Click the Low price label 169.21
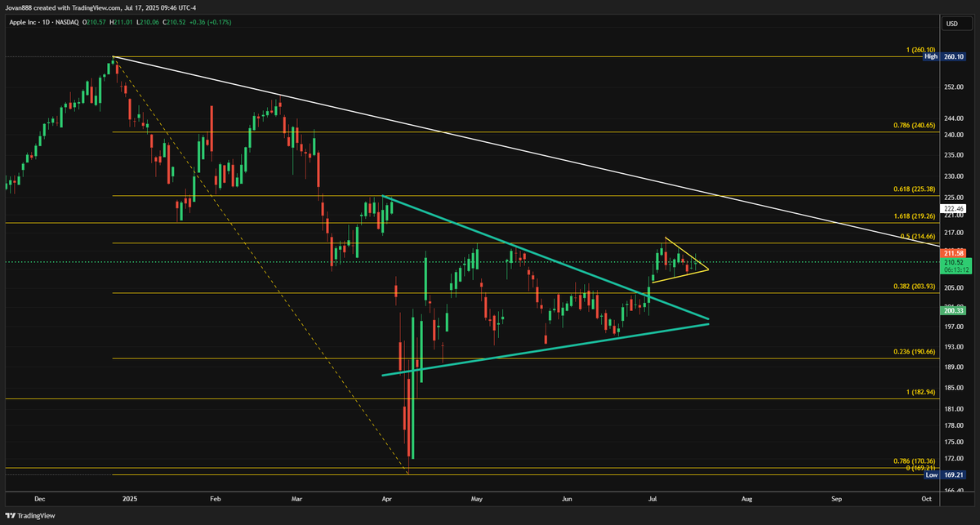This screenshot has height=525, width=980. [952, 474]
